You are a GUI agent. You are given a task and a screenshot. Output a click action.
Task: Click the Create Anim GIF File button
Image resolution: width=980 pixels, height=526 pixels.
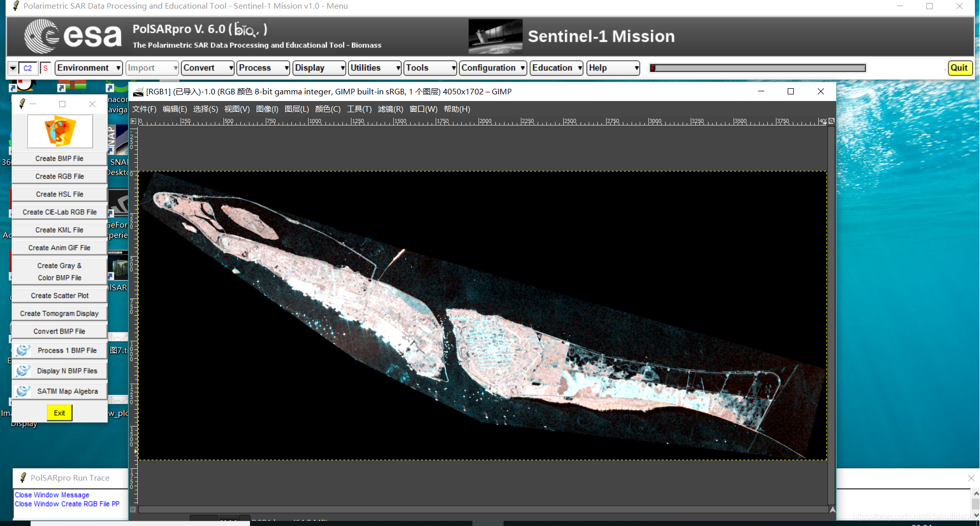(59, 248)
